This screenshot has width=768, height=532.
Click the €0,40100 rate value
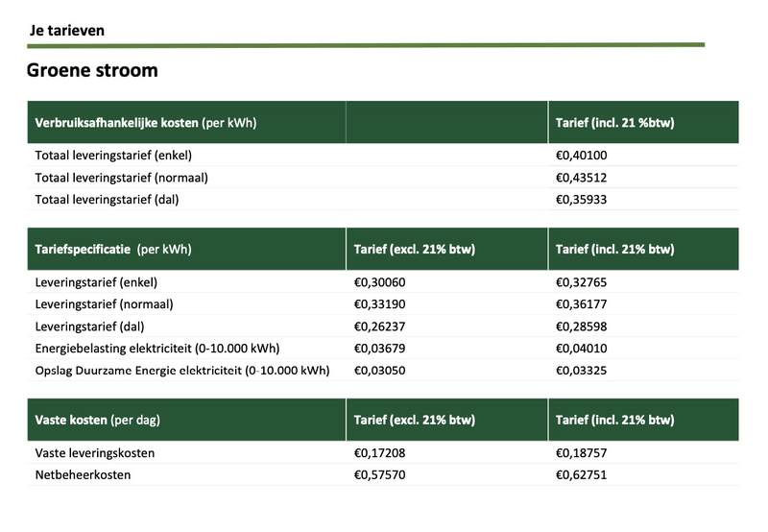point(582,155)
